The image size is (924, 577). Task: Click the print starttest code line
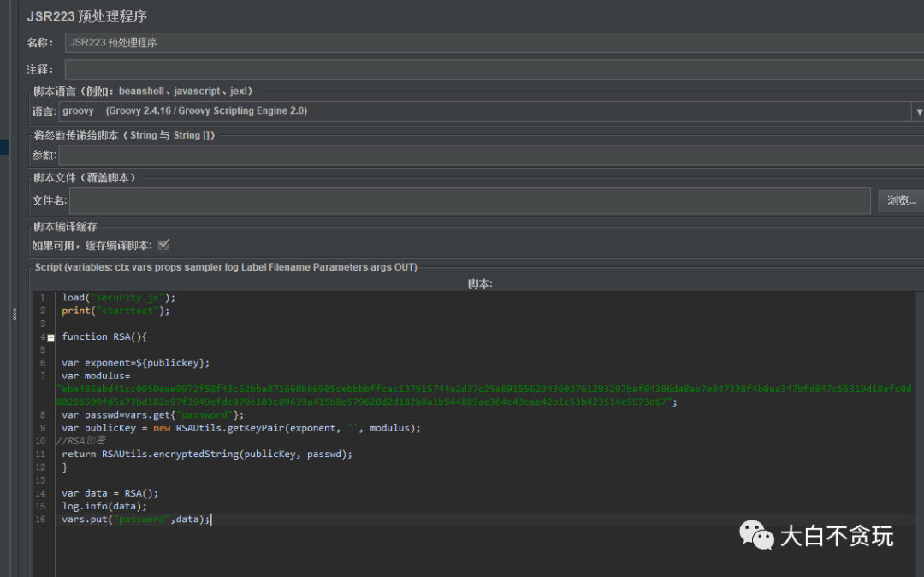(x=115, y=311)
